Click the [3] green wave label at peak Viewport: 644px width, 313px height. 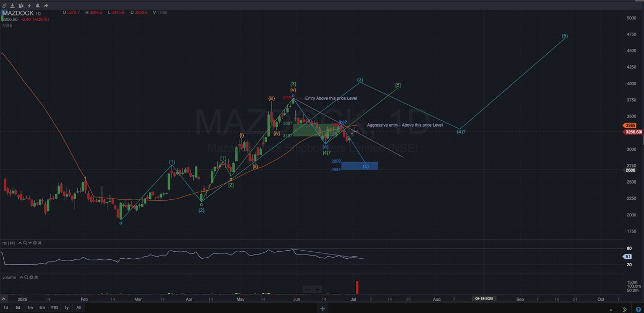[x=292, y=84]
